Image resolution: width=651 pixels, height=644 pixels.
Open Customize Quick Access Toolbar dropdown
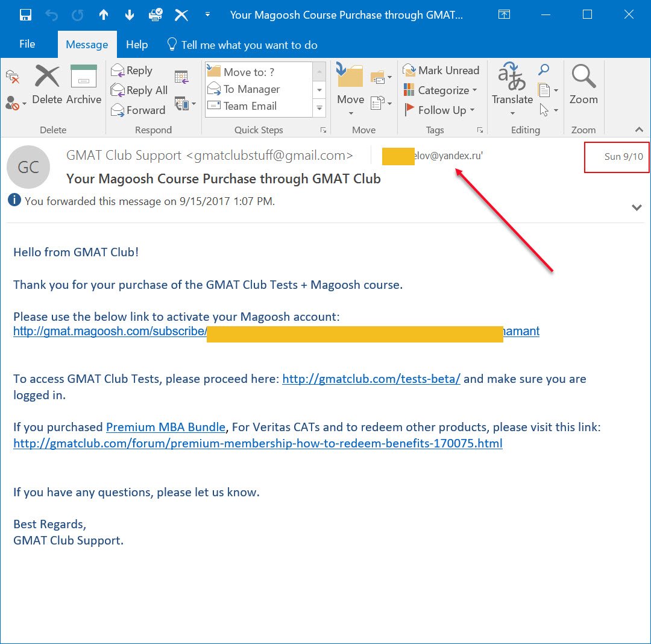click(207, 14)
